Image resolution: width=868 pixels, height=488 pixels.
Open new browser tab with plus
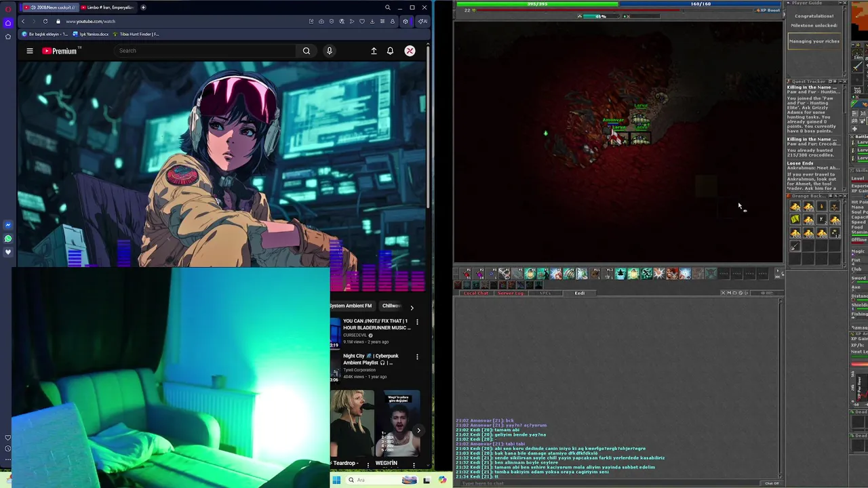(143, 7)
